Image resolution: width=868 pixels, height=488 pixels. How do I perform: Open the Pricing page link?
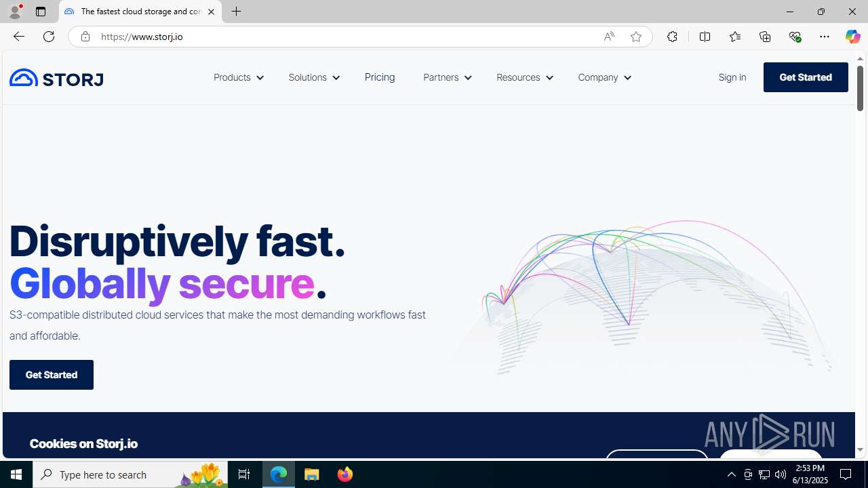pyautogui.click(x=380, y=77)
